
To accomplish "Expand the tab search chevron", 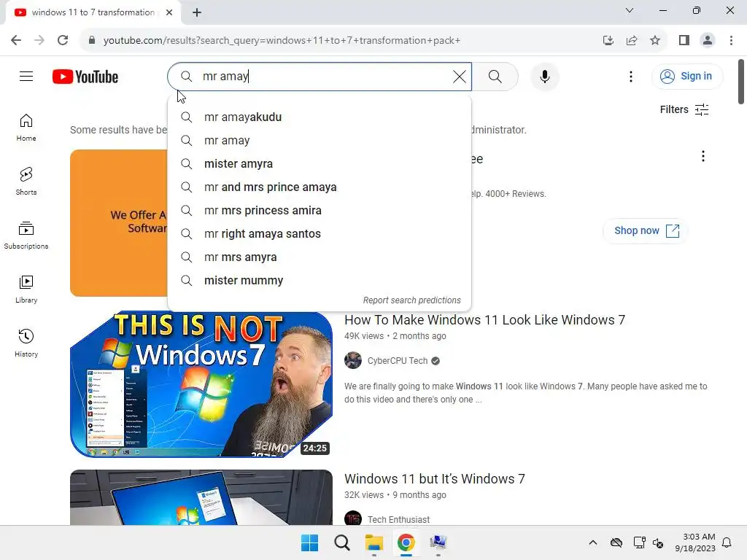I will pos(630,10).
